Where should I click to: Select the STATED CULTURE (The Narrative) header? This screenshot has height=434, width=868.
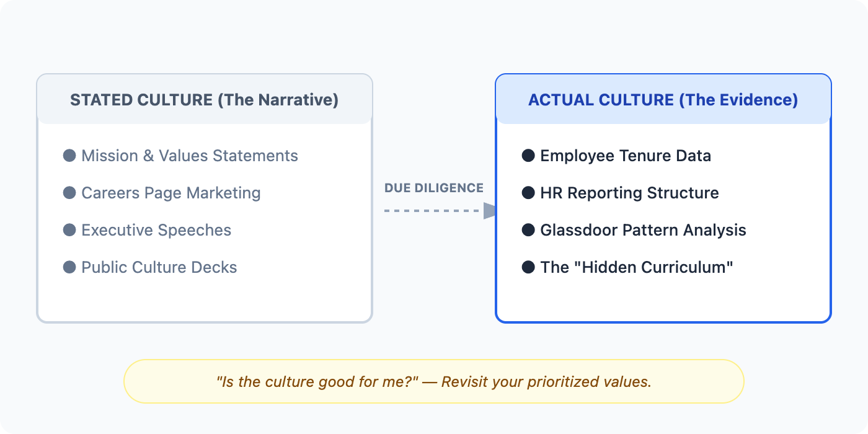click(x=204, y=100)
